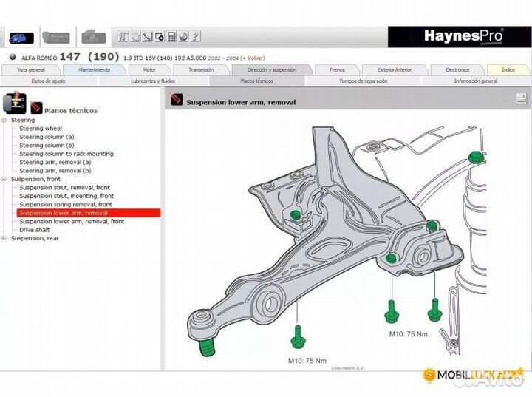Viewport: 532px width, 397px height.
Task: Select the Planos técnicos sub-tab
Action: (257, 81)
